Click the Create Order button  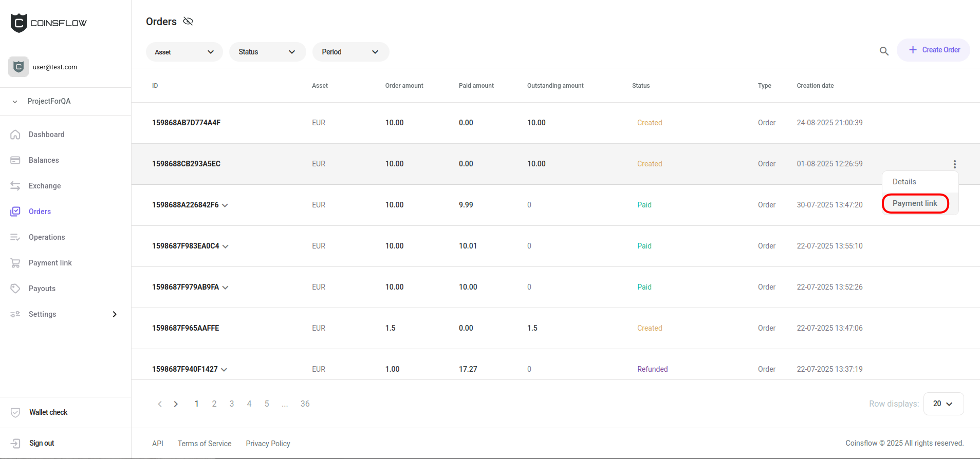coord(933,50)
